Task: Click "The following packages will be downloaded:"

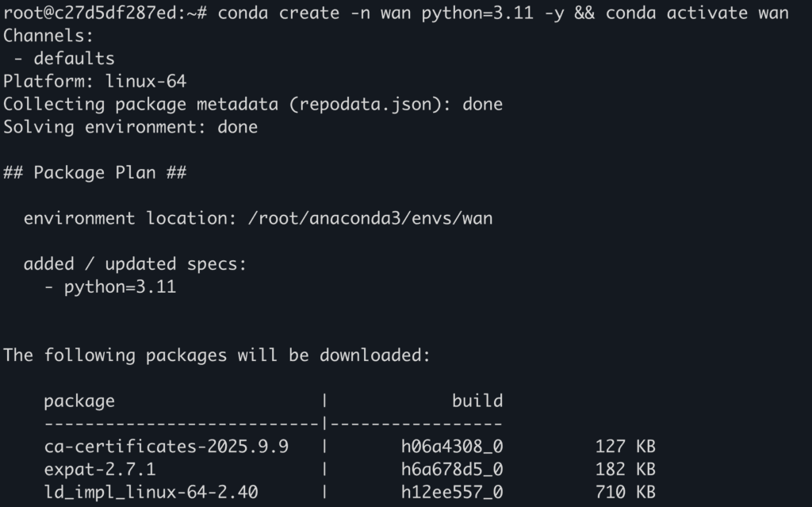Action: pos(216,355)
